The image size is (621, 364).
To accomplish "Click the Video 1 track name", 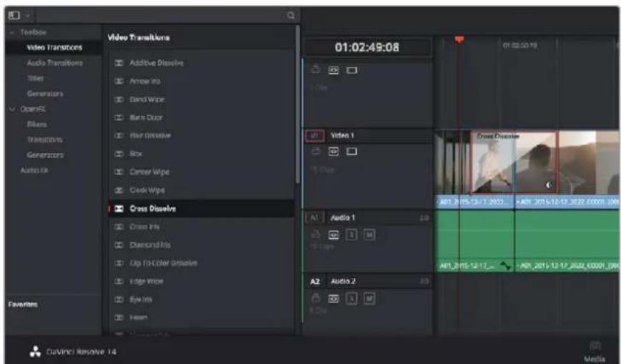I will point(342,135).
